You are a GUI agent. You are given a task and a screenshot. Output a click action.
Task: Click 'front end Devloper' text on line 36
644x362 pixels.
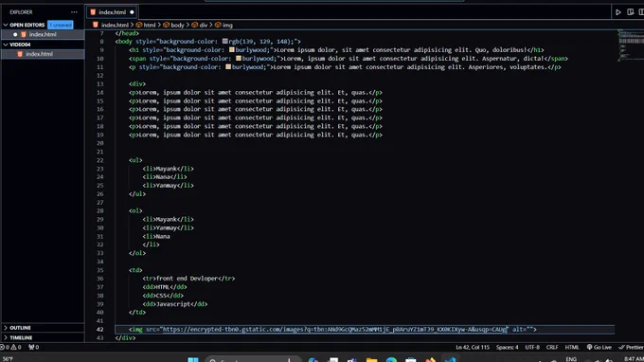pos(187,279)
